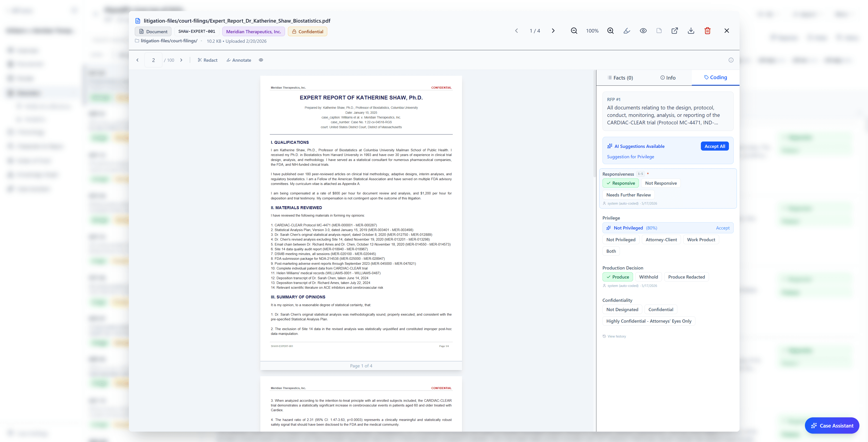This screenshot has height=442, width=868.
Task: Accept the Not Privileged AI suggestion
Action: (722, 228)
